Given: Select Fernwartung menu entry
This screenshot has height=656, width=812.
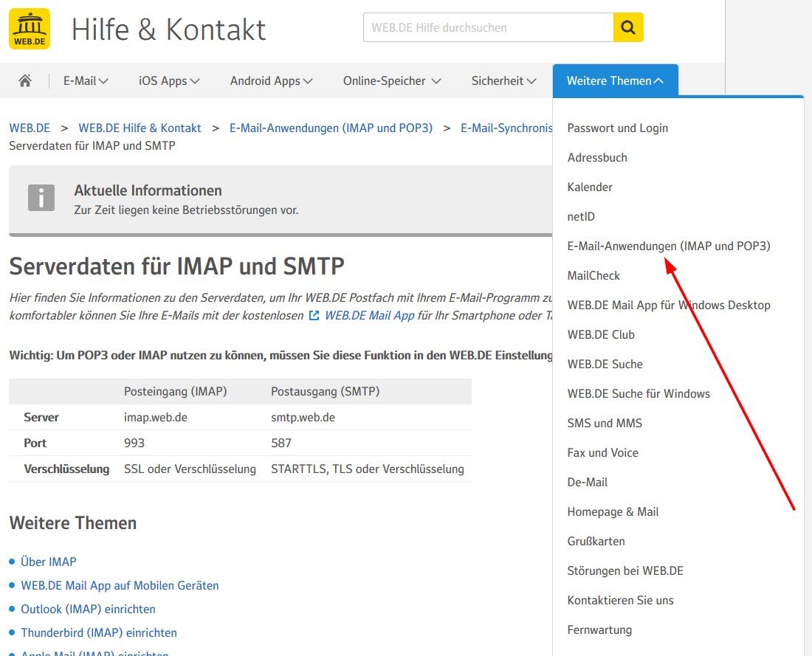Looking at the screenshot, I should [x=599, y=629].
